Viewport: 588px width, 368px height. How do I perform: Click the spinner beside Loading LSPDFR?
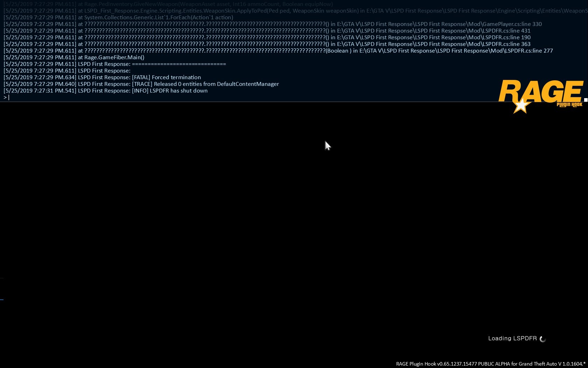[x=543, y=339]
